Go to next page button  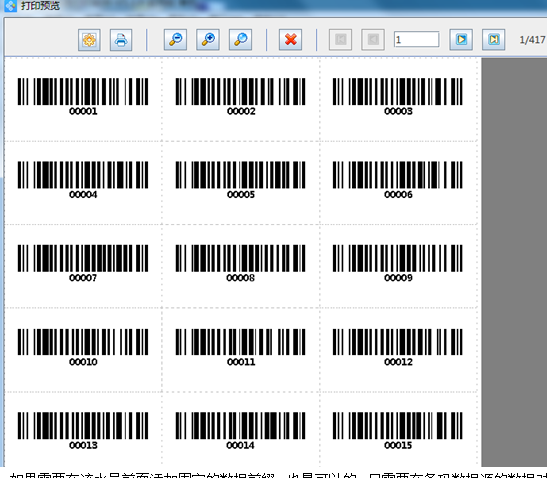tap(461, 39)
